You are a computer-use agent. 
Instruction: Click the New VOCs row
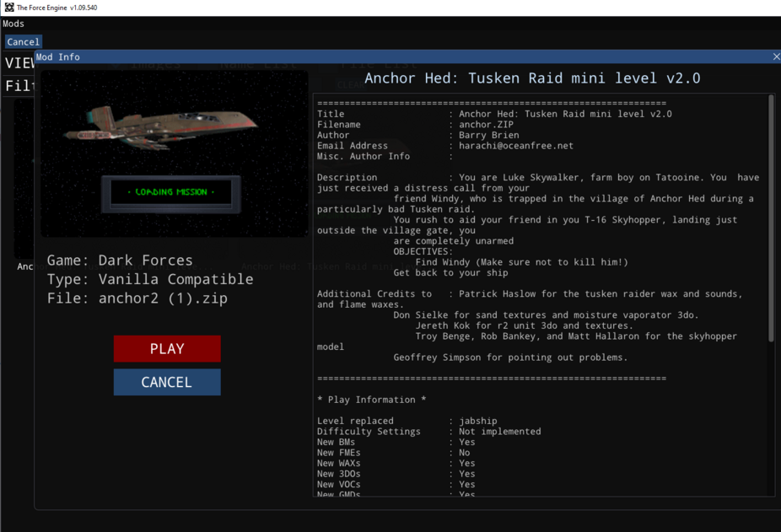coord(396,484)
